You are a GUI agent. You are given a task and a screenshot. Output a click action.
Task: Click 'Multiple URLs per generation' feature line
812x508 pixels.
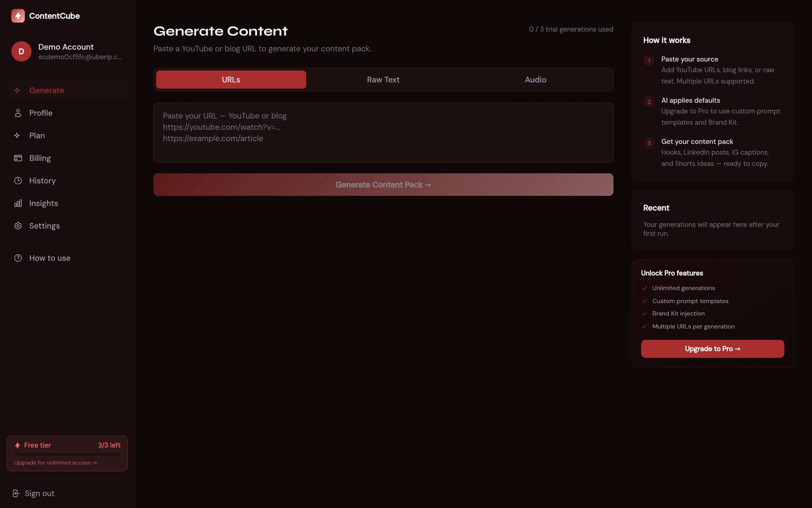point(693,327)
